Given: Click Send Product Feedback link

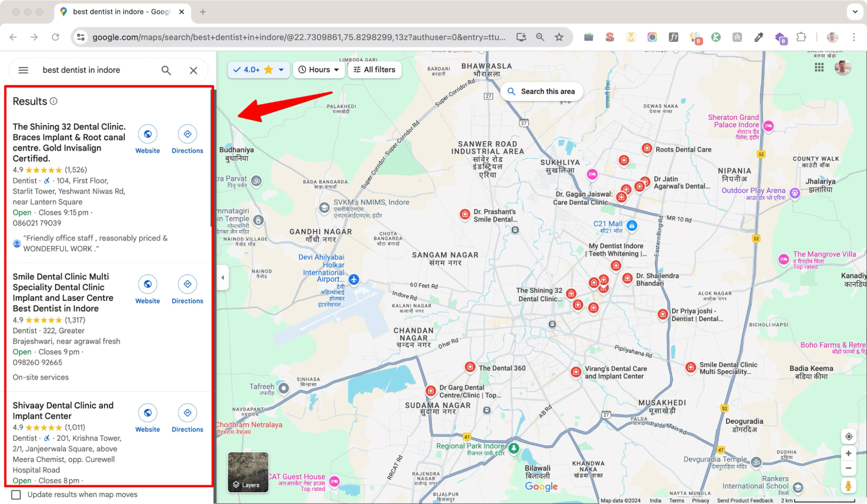Looking at the screenshot, I should pos(745,501).
